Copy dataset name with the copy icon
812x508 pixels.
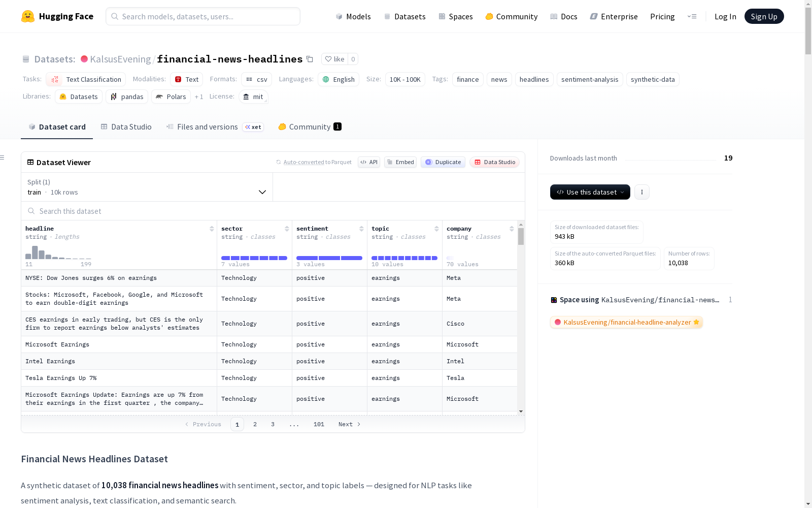[310, 59]
